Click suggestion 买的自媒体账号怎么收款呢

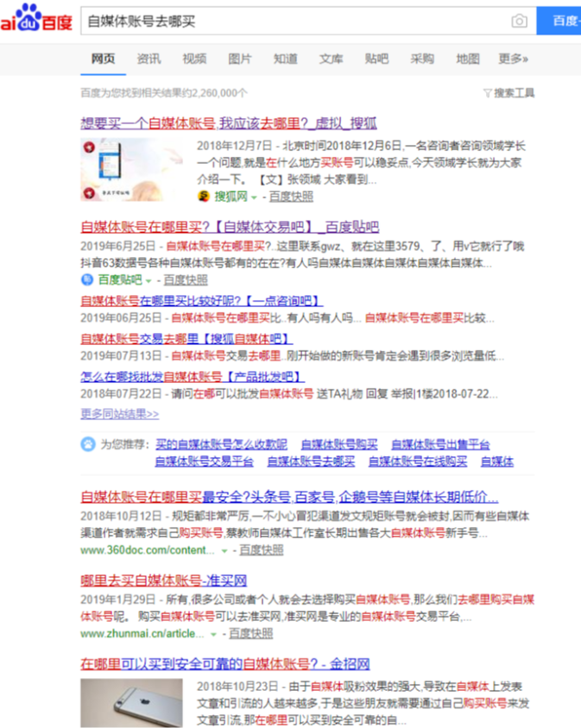[x=221, y=444]
